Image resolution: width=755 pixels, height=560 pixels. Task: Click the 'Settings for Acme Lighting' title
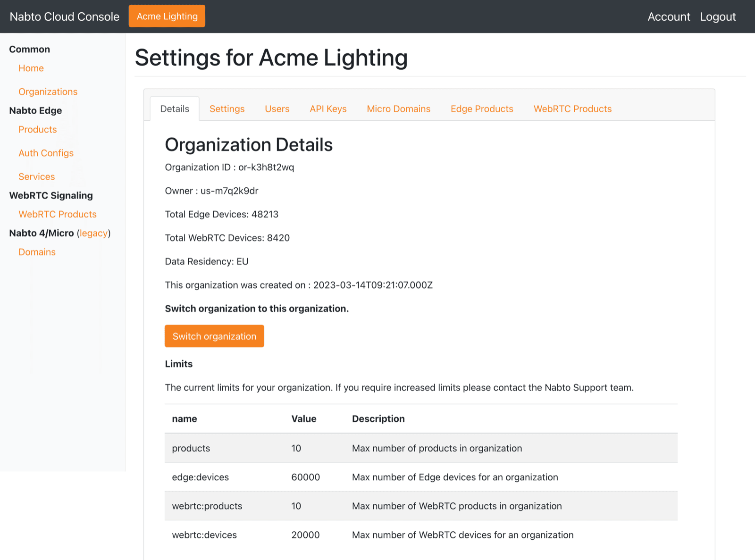pyautogui.click(x=271, y=58)
